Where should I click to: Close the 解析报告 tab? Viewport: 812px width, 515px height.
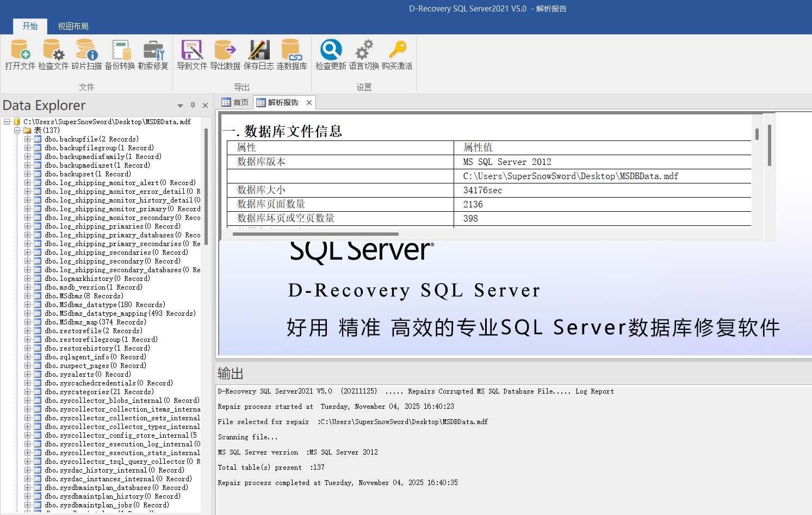click(309, 102)
